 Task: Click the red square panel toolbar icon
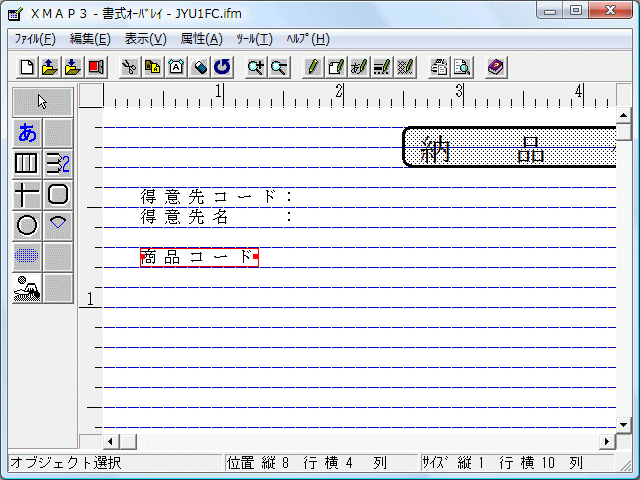pos(96,67)
